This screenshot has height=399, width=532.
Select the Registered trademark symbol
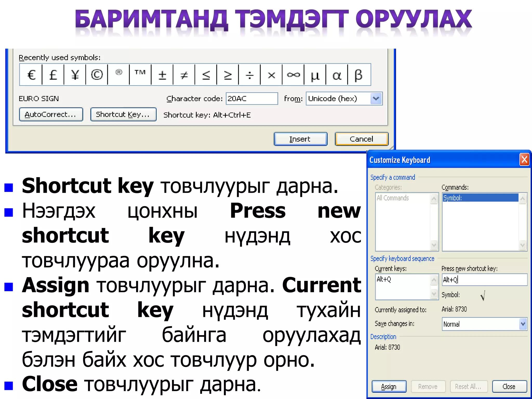(x=118, y=75)
